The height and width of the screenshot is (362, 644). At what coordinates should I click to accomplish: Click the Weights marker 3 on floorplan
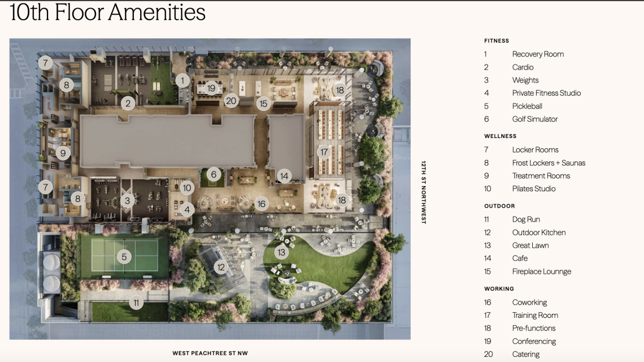[x=127, y=201]
